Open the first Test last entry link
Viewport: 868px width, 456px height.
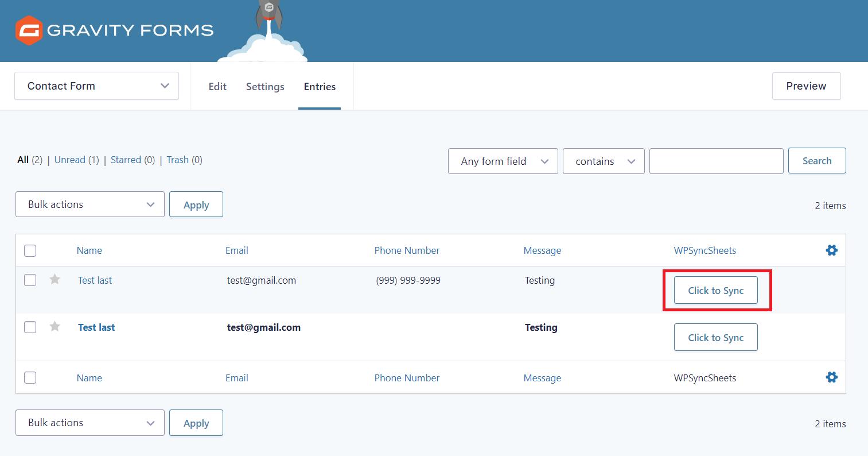point(95,280)
